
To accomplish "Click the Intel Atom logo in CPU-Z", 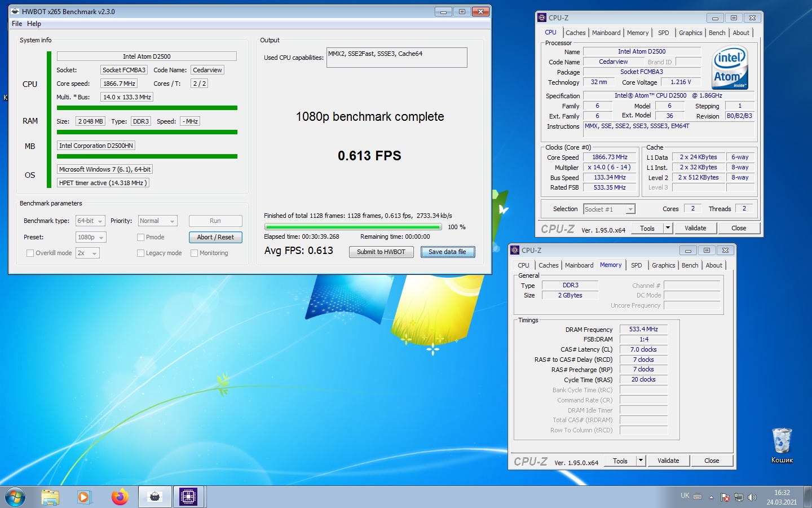I will [x=730, y=68].
